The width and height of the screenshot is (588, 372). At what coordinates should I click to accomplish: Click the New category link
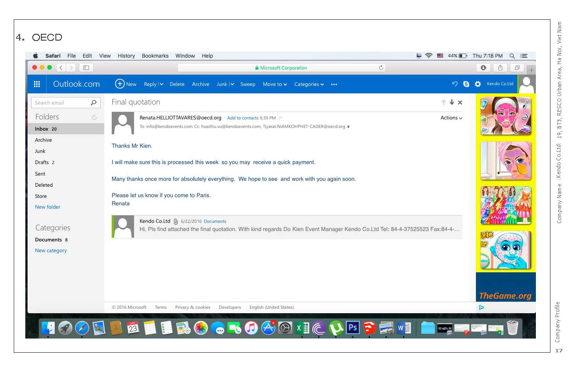pyautogui.click(x=51, y=250)
